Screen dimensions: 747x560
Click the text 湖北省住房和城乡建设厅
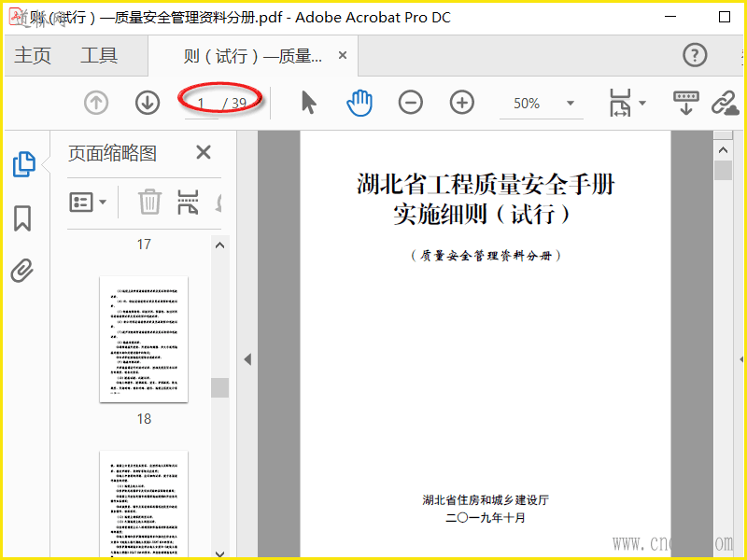tap(486, 500)
